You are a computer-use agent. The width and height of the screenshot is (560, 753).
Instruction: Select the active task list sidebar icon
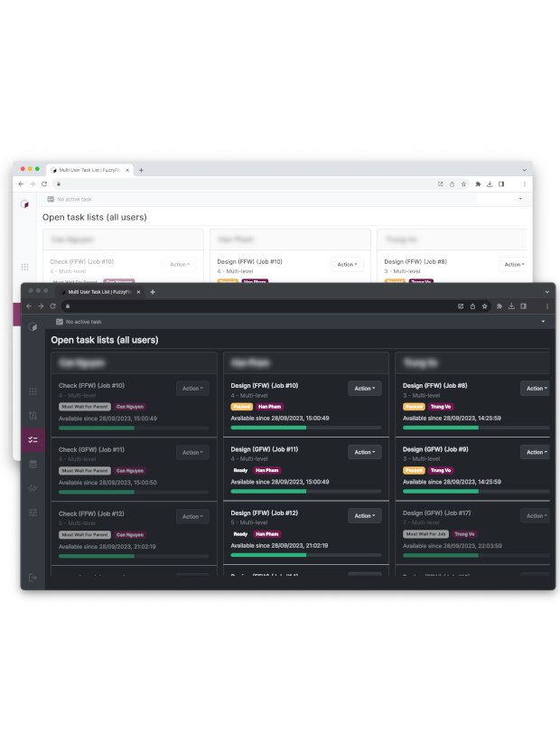[x=33, y=439]
